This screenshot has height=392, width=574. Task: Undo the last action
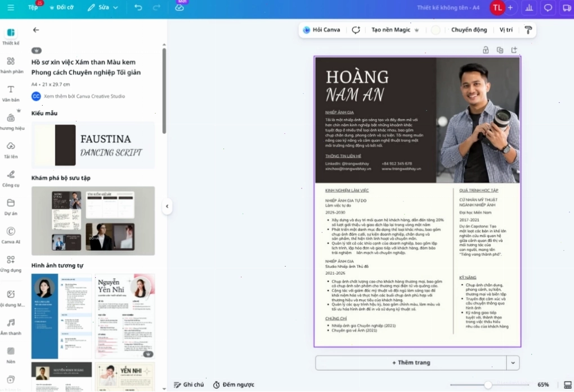138,7
